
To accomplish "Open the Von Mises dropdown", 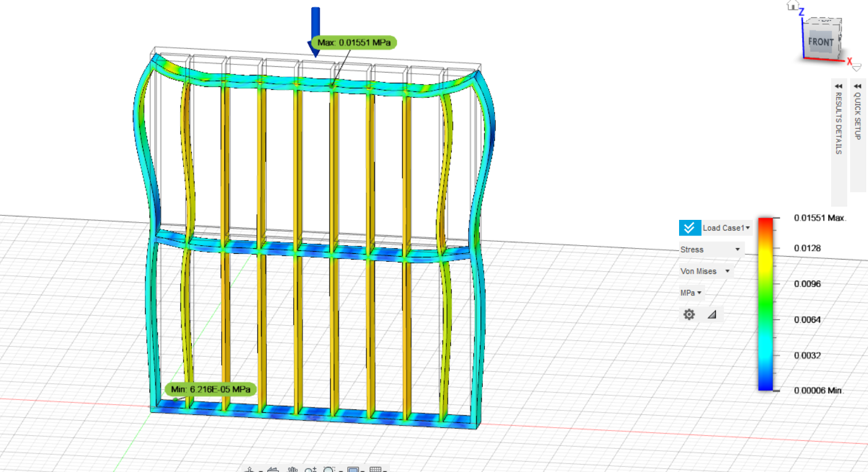I will [x=705, y=271].
